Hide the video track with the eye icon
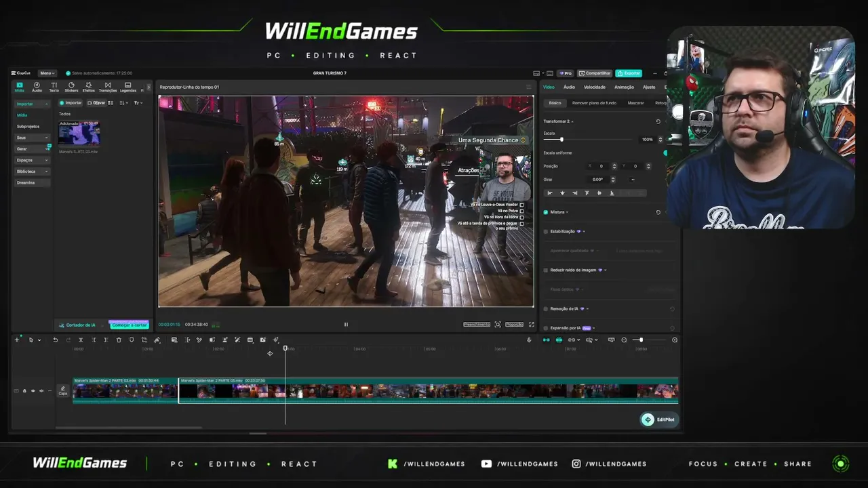Image resolution: width=868 pixels, height=488 pixels. 33,391
